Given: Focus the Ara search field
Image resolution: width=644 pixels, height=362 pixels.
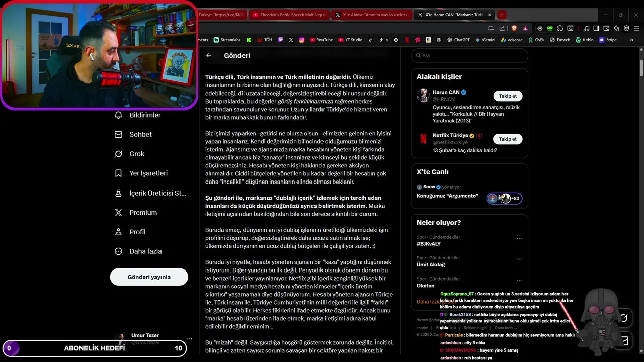Looking at the screenshot, I should click(x=469, y=56).
